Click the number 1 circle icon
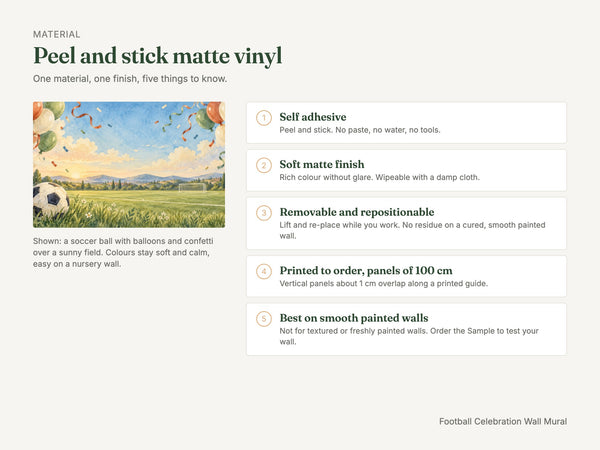Screen dimensions: 600x450 tap(264, 118)
